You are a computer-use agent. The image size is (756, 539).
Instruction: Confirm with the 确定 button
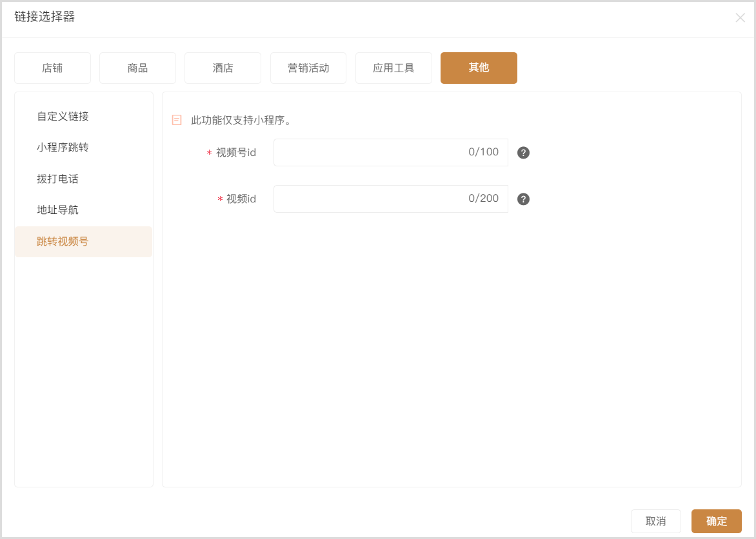716,522
